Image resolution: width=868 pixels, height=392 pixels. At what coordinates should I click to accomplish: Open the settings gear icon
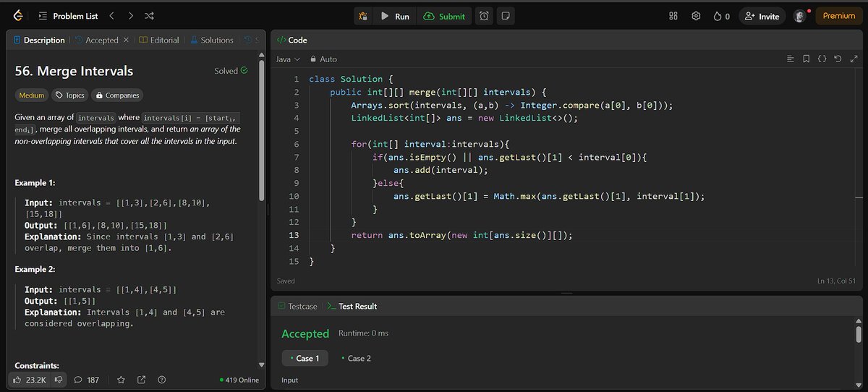coord(696,16)
